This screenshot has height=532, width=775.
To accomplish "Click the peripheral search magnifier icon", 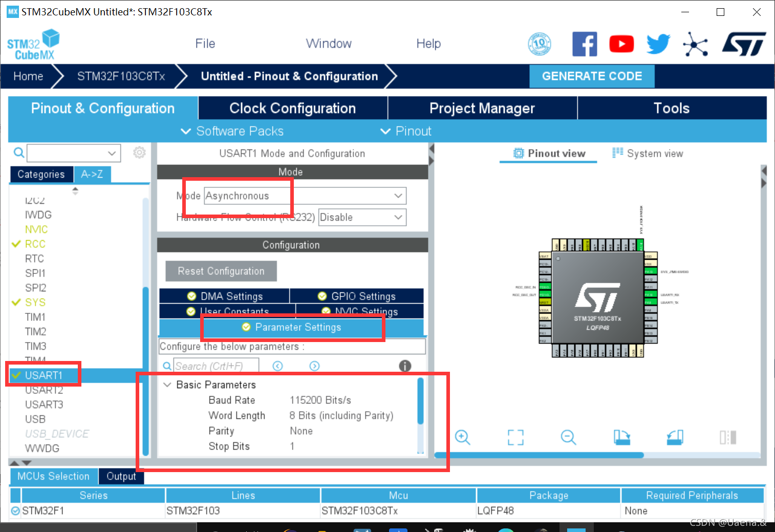I will tap(18, 153).
